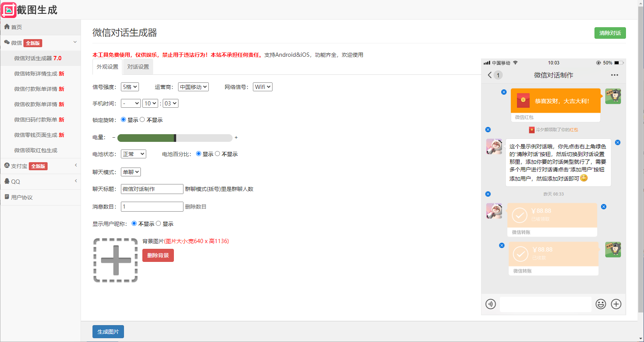Click the plus icon in chat input bar
Screen dimensions: 644x342
click(616, 304)
